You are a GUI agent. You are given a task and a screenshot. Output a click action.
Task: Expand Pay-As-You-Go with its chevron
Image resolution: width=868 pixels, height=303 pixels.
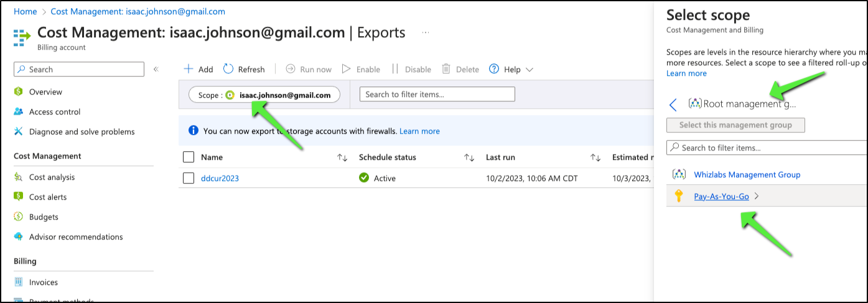click(x=757, y=197)
